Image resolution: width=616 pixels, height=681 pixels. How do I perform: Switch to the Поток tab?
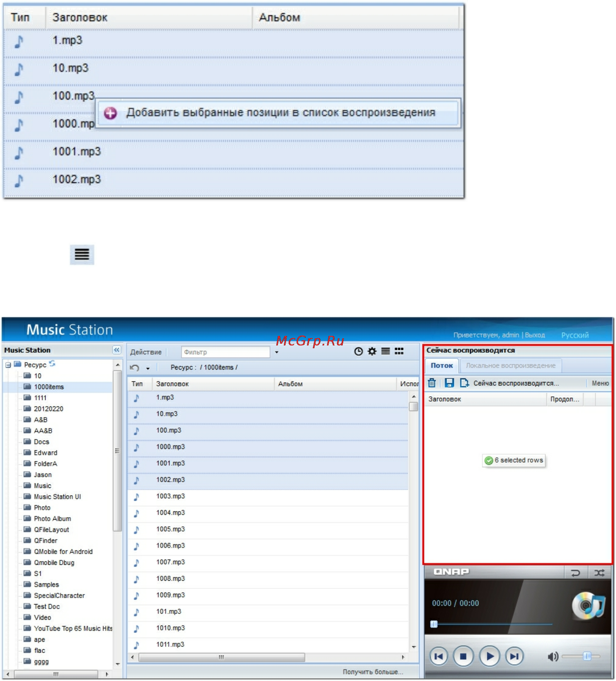point(442,365)
